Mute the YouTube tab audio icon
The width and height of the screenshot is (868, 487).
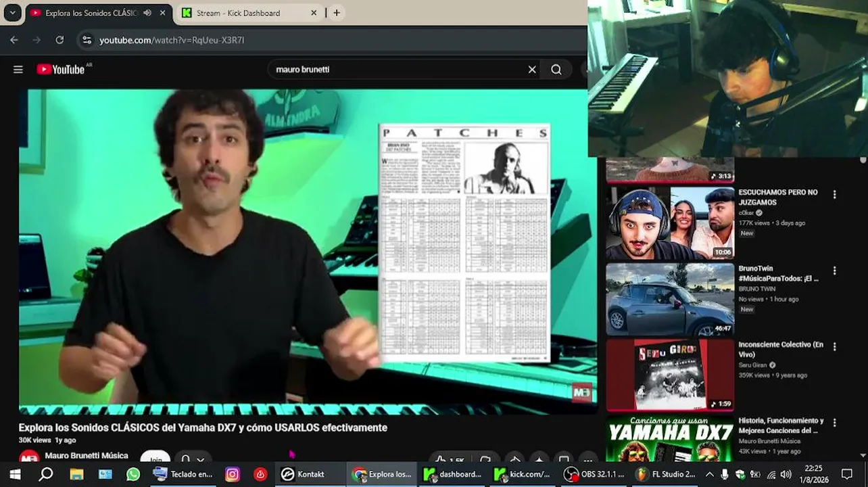point(147,13)
